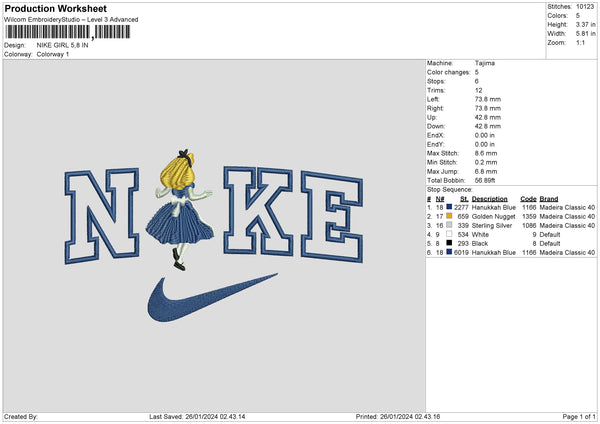Click the Hanukkah Blue swatch in row 1
The height and width of the screenshot is (424, 600).
coord(449,207)
